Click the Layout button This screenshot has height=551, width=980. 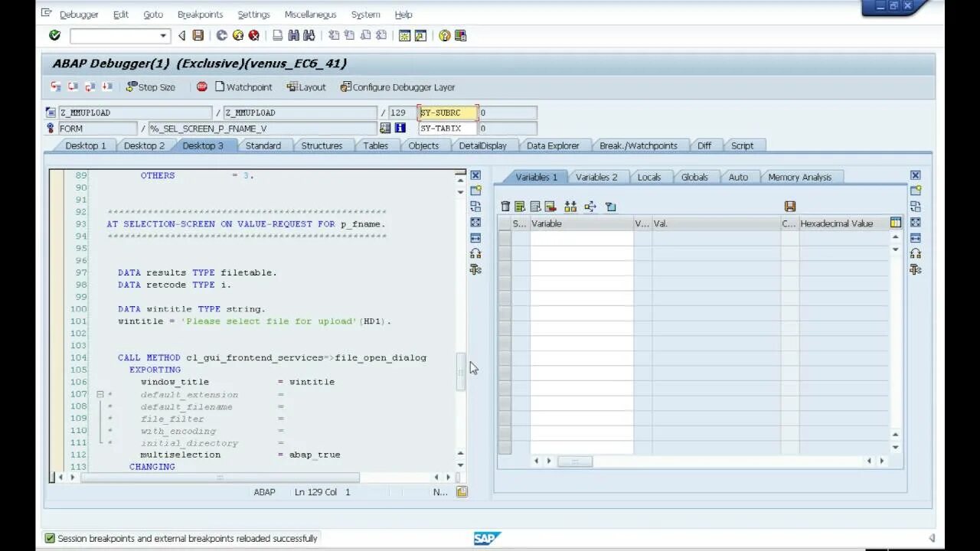point(306,87)
